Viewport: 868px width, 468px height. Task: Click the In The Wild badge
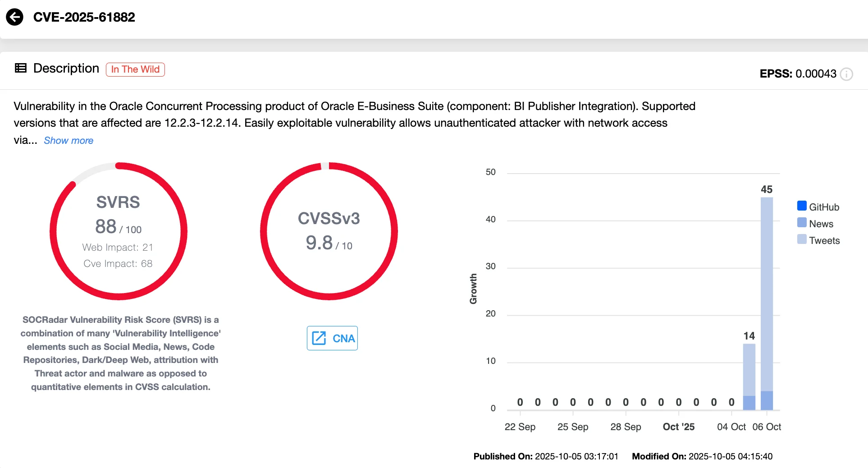tap(135, 69)
